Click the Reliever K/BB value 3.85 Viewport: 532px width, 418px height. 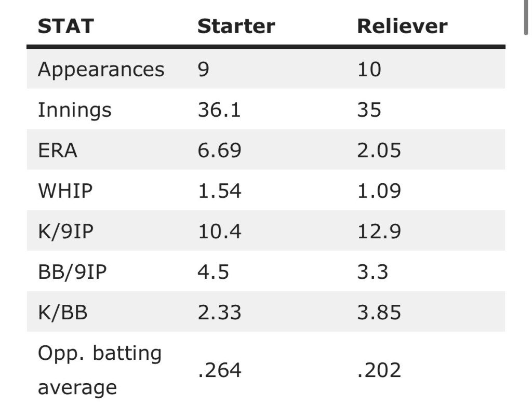(379, 312)
